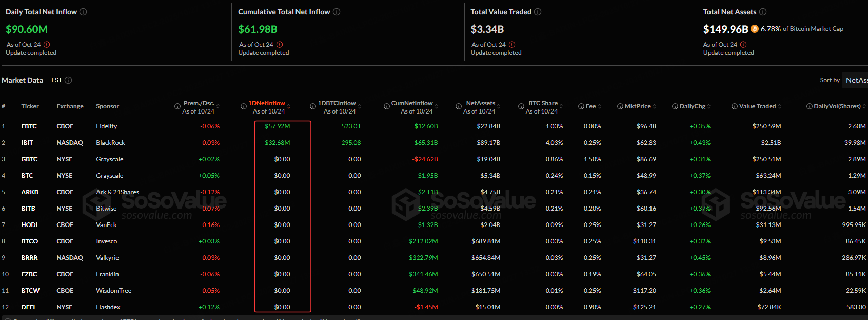
Task: Click red alert icon under Daily Total Net Inflow date
Action: [47, 45]
